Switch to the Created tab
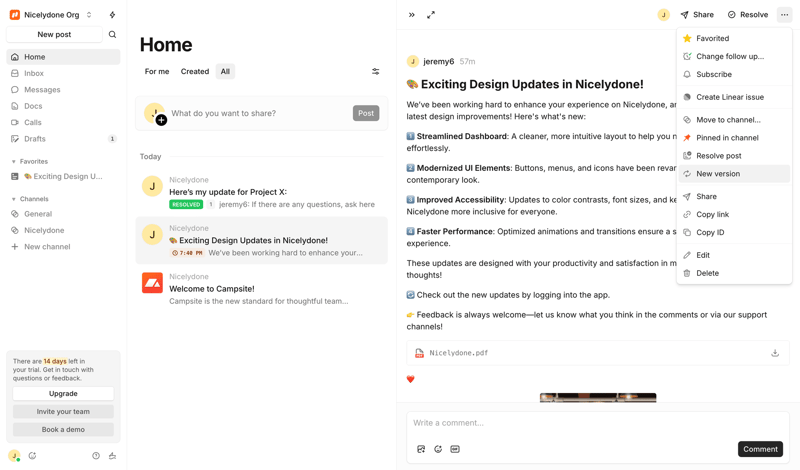Screen dimensions: 800x470 [x=195, y=71]
